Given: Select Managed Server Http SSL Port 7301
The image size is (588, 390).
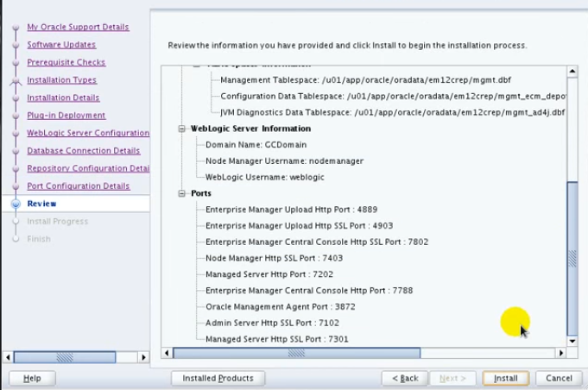Looking at the screenshot, I should coord(277,339).
